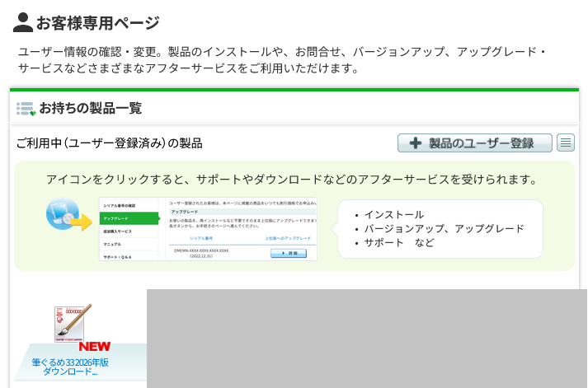Click the user profile icon in page header
The image size is (588, 388).
click(23, 22)
